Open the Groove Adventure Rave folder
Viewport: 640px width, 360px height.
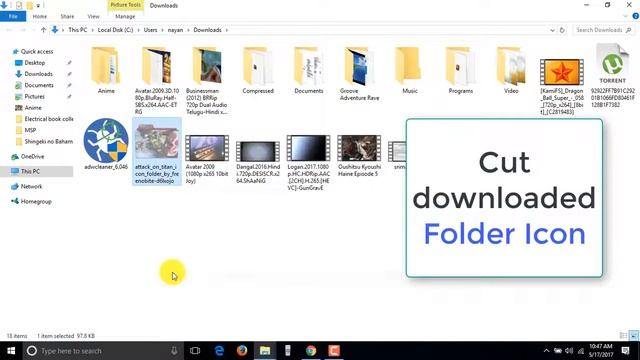point(359,73)
